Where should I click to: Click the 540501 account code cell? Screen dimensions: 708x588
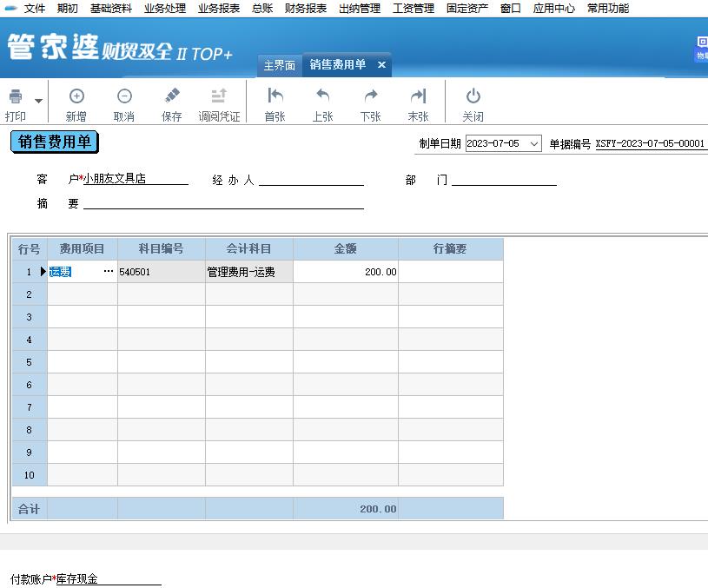(x=162, y=272)
